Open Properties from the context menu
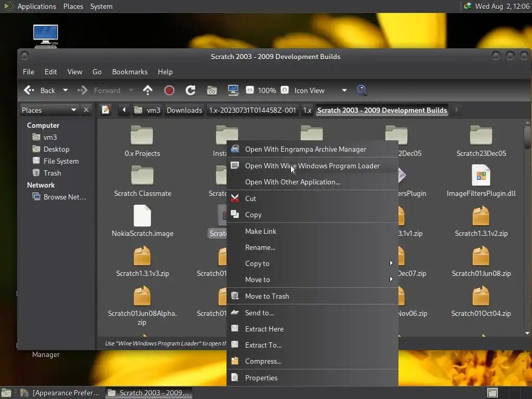The height and width of the screenshot is (399, 532). point(312,378)
